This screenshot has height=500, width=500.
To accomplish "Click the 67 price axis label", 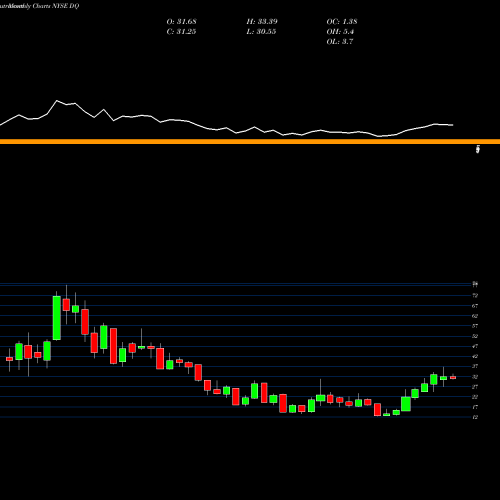I will (475, 306).
